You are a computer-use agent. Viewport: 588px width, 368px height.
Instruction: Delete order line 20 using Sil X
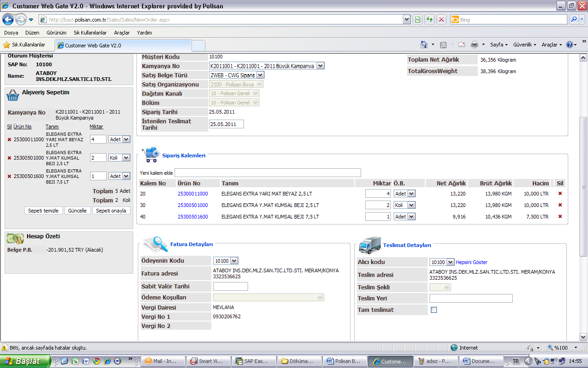(560, 193)
